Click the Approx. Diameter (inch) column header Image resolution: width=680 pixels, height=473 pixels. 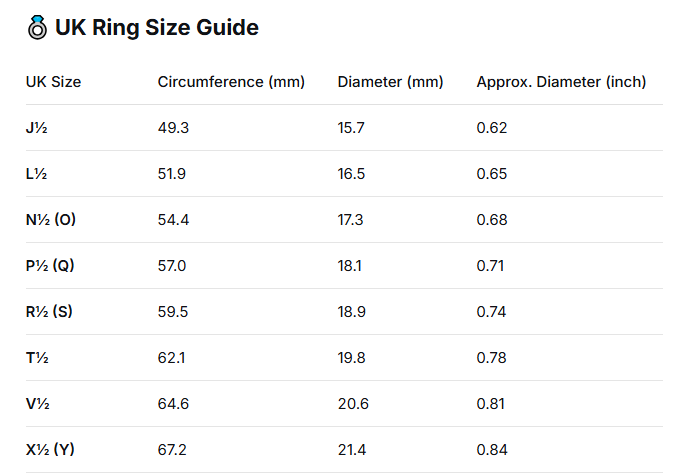[x=561, y=82]
